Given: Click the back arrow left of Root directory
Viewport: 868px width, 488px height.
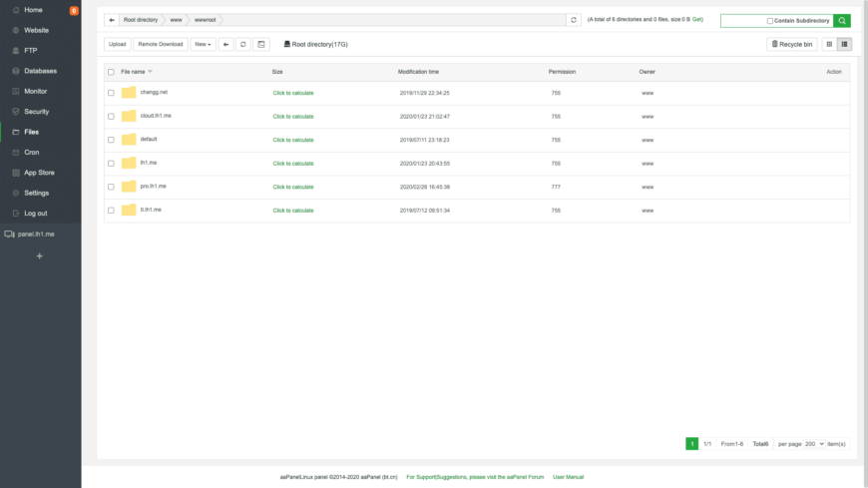Looking at the screenshot, I should pos(112,20).
